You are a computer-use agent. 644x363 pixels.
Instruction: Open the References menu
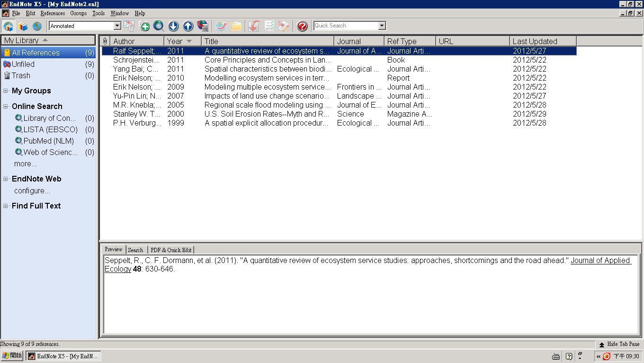tap(53, 13)
